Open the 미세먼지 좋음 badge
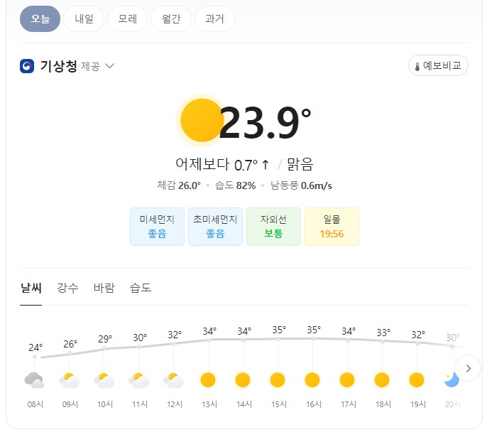 pos(157,227)
